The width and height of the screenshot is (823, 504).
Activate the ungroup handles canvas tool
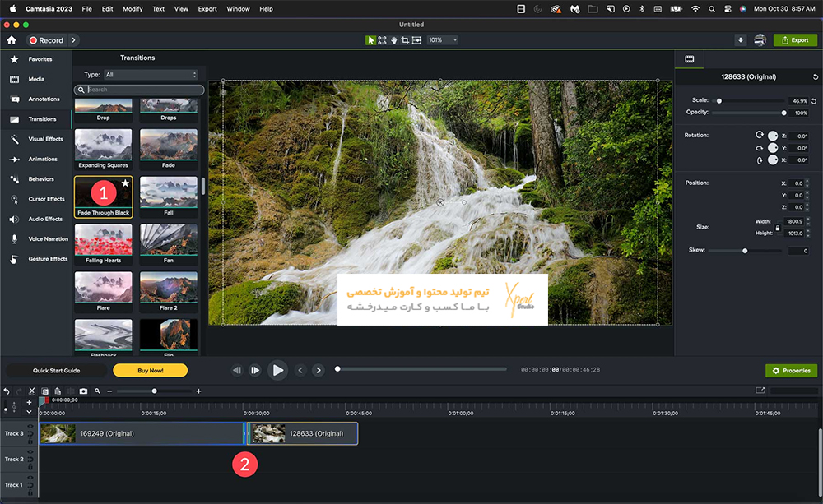[x=382, y=40]
